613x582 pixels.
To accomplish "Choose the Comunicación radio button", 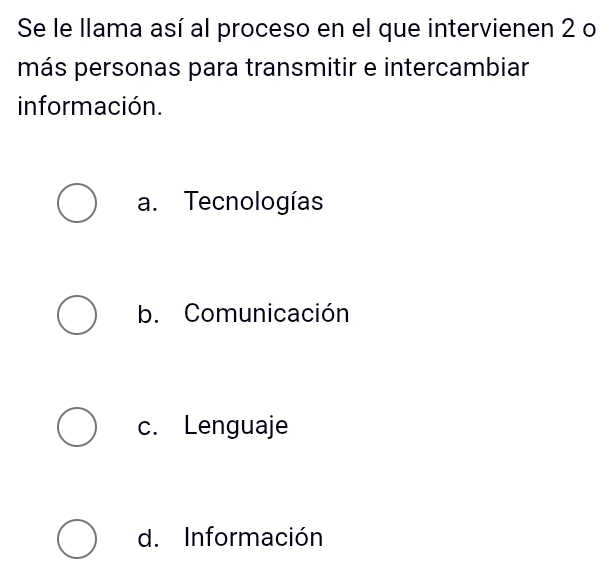I will click(x=77, y=314).
